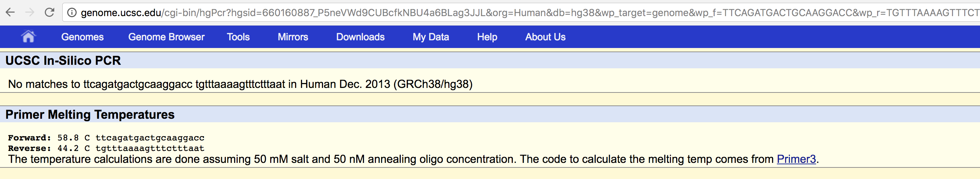Click the forward primer sequence ttcagatgactgcaaggacc
This screenshot has width=980, height=179.
pyautogui.click(x=150, y=138)
